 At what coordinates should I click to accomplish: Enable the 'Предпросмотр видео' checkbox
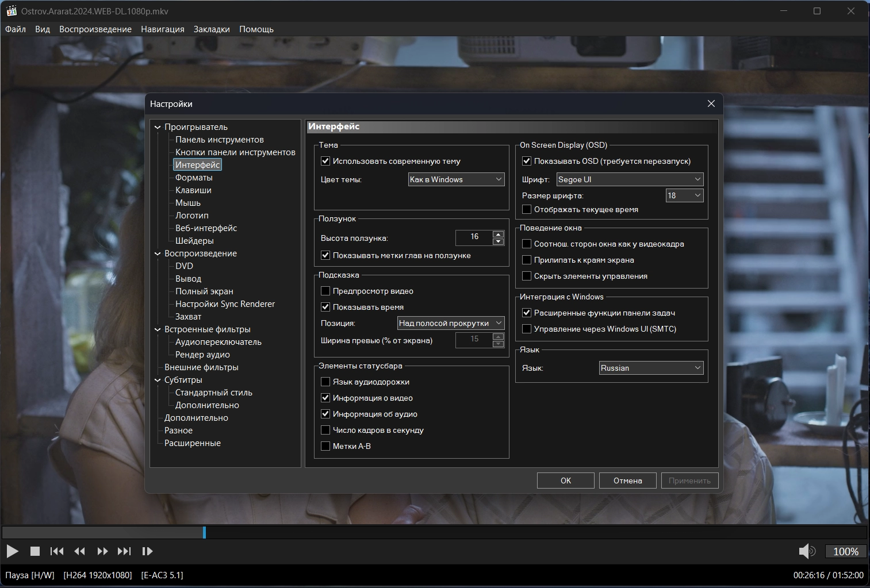click(325, 291)
